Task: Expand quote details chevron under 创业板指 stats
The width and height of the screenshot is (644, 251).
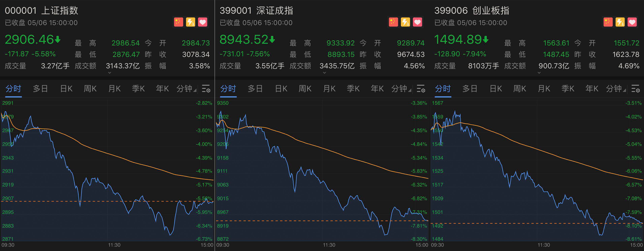Action: [539, 73]
